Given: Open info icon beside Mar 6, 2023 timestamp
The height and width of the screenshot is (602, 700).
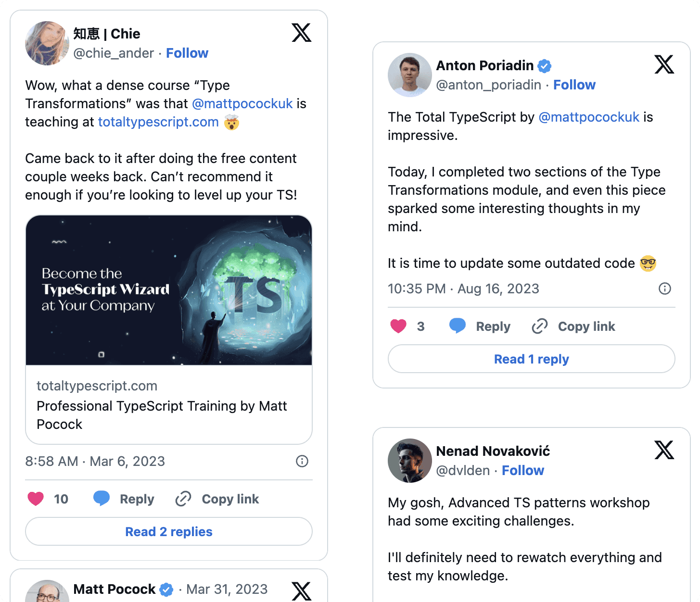Looking at the screenshot, I should coord(302,462).
